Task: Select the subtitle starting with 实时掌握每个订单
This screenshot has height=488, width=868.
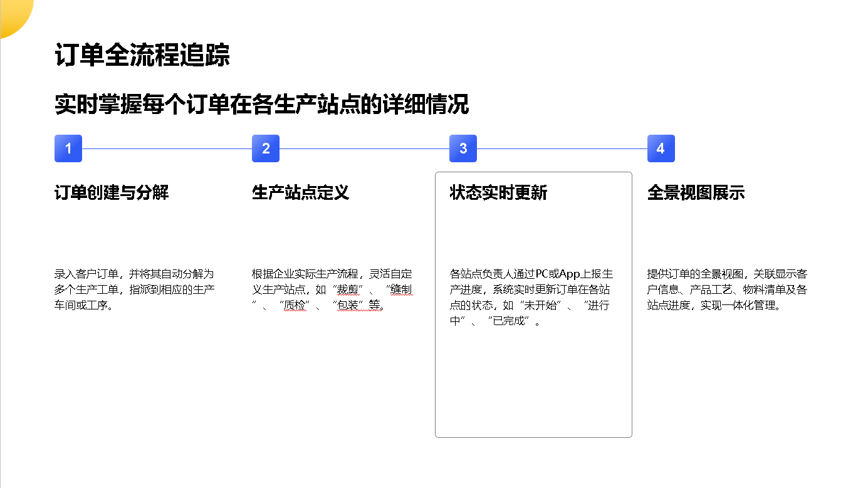Action: coord(261,104)
